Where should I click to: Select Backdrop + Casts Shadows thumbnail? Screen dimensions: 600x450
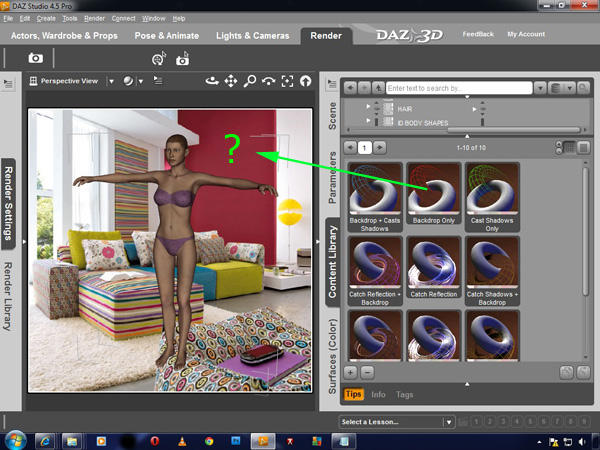(375, 197)
